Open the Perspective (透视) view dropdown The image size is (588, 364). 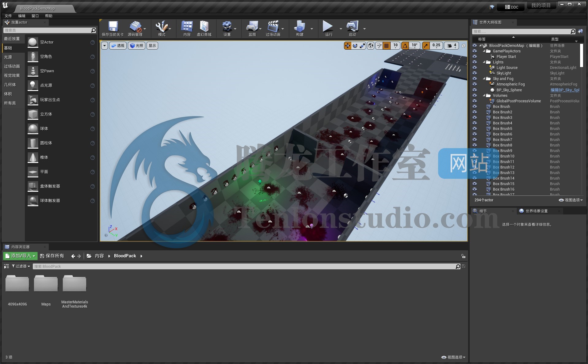[118, 46]
